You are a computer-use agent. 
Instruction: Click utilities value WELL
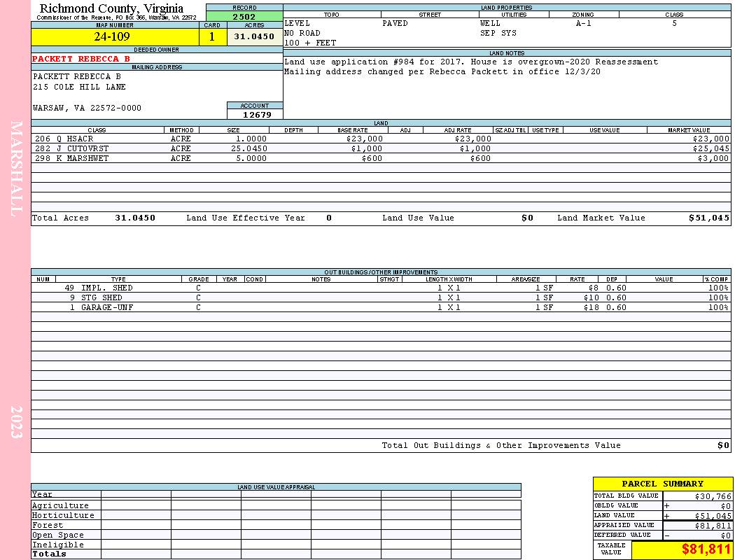490,23
